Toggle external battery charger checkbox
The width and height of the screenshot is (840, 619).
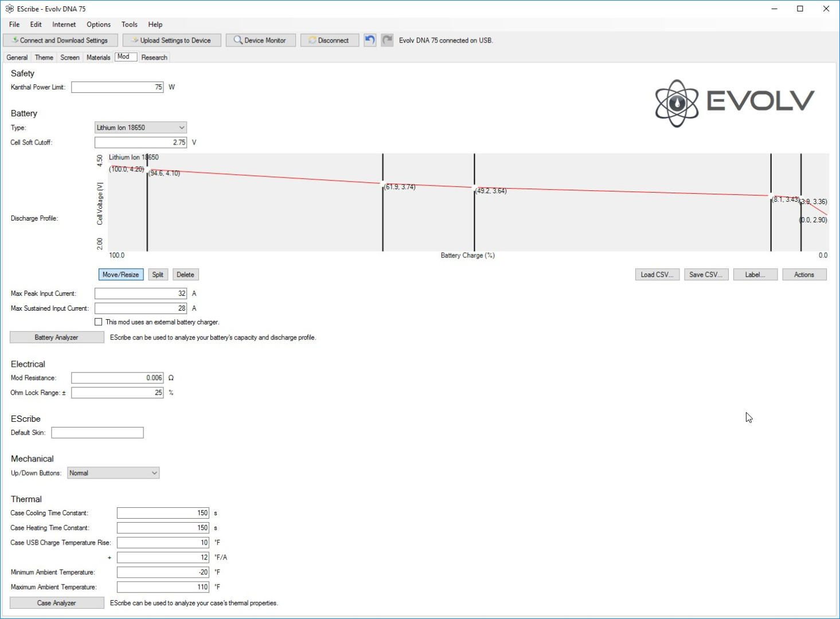[99, 322]
